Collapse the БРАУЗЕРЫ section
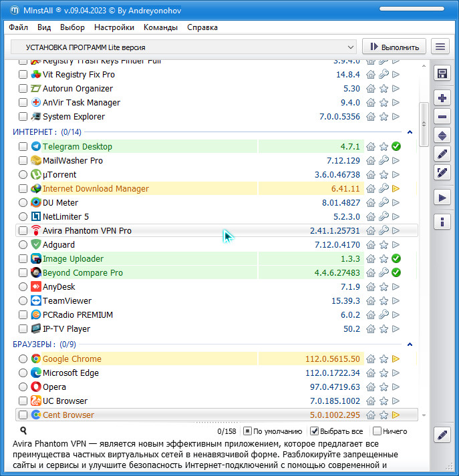459x476 pixels. [x=410, y=344]
